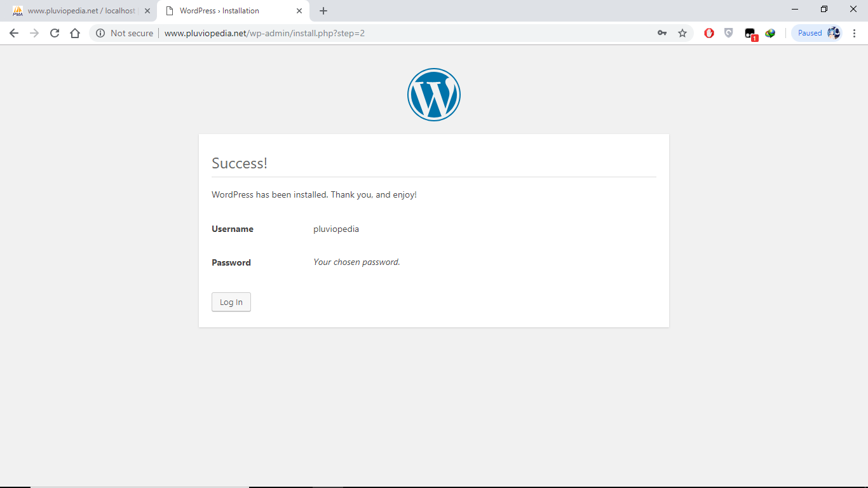Screen dimensions: 868x488
Task: Click 'WordPress has been installed' message
Action: tap(314, 194)
